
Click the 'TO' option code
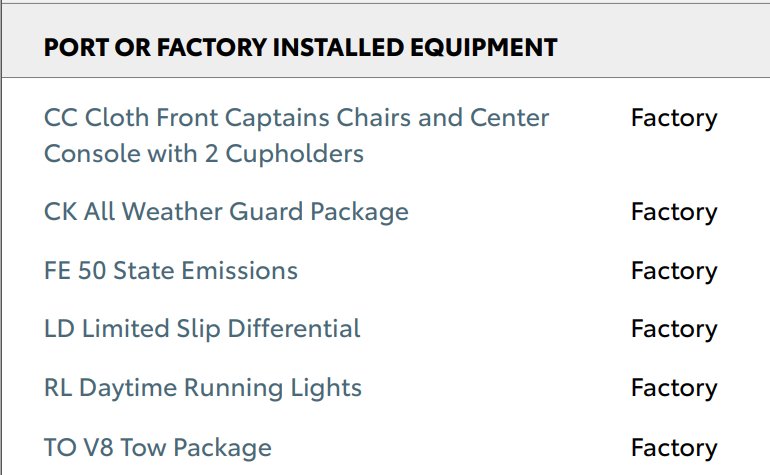(60, 447)
